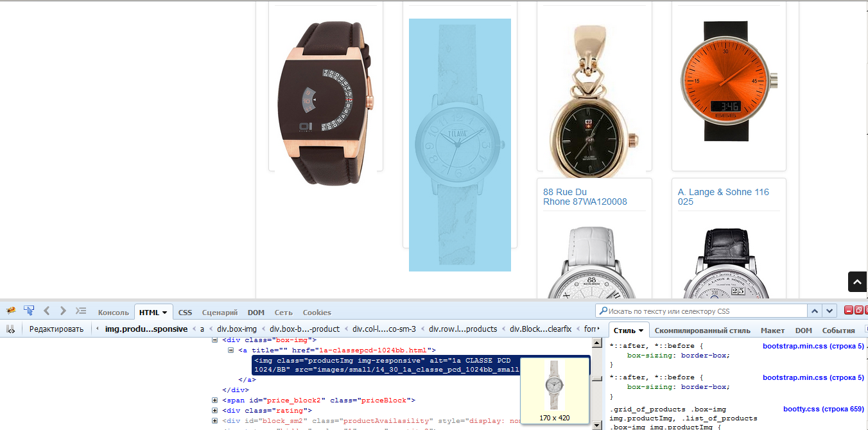Select div.box-b...-product breadcrumb

pos(304,329)
